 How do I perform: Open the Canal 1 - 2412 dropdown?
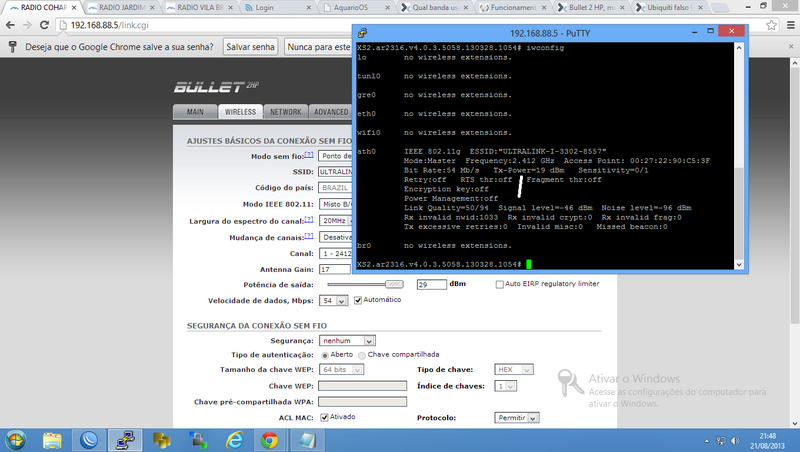pyautogui.click(x=336, y=254)
